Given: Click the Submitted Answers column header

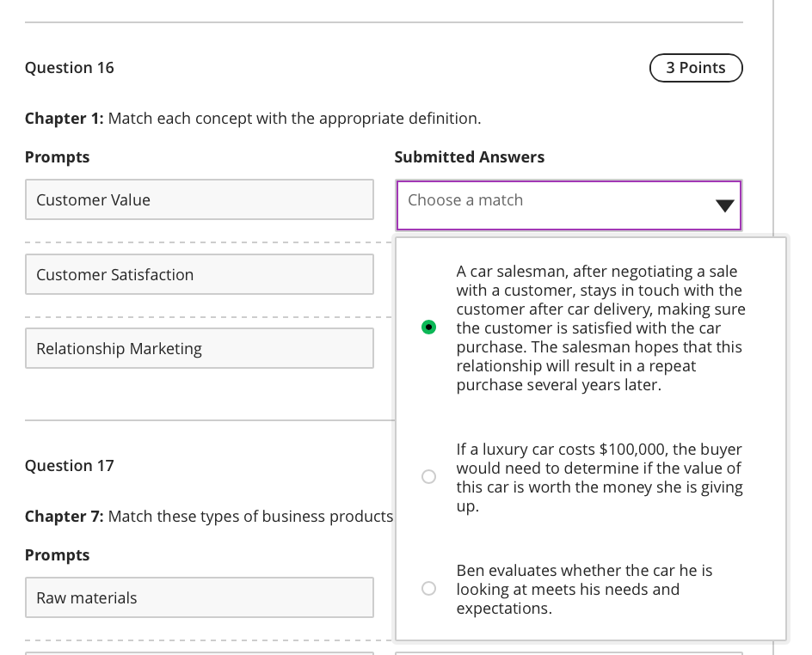Looking at the screenshot, I should [x=469, y=157].
